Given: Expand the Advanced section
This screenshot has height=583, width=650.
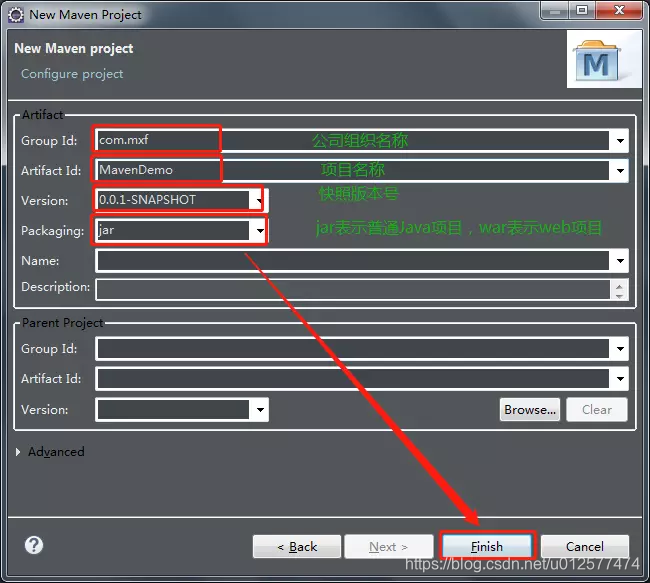Looking at the screenshot, I should [18, 452].
